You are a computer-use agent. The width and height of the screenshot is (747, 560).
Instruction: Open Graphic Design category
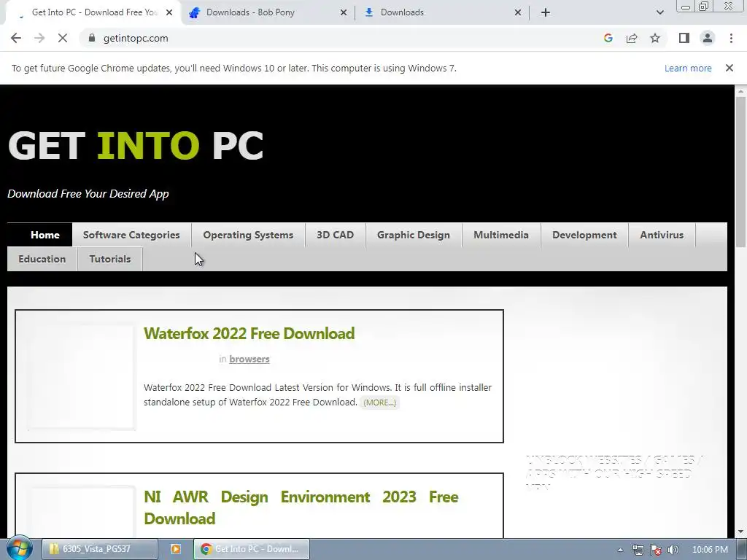[414, 235]
